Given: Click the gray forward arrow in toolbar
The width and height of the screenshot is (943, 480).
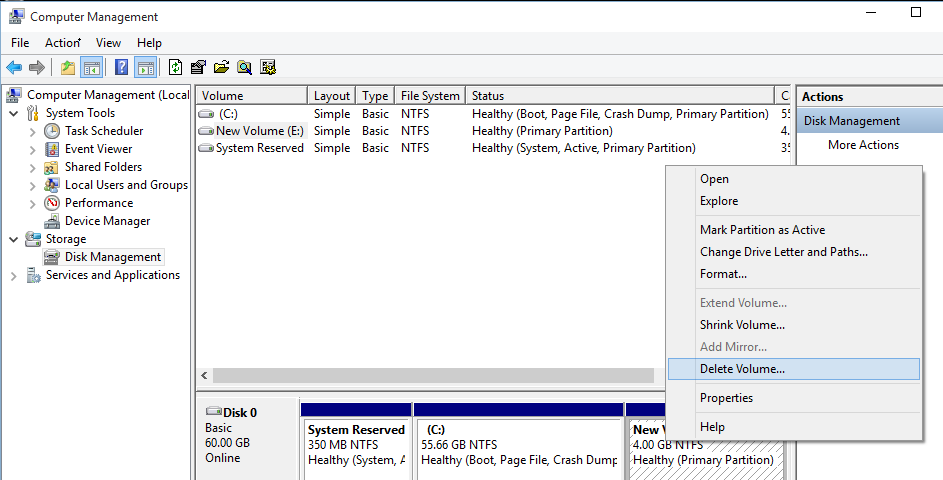Looking at the screenshot, I should pyautogui.click(x=37, y=67).
